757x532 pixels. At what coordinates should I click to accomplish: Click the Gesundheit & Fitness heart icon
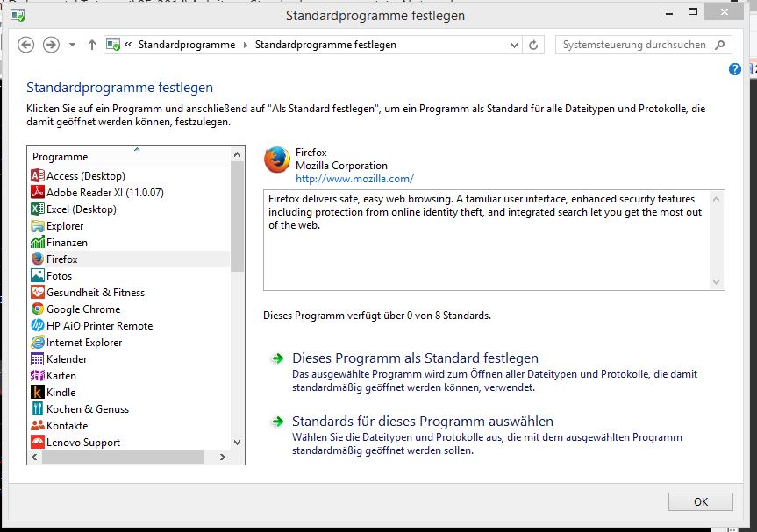[x=38, y=292]
